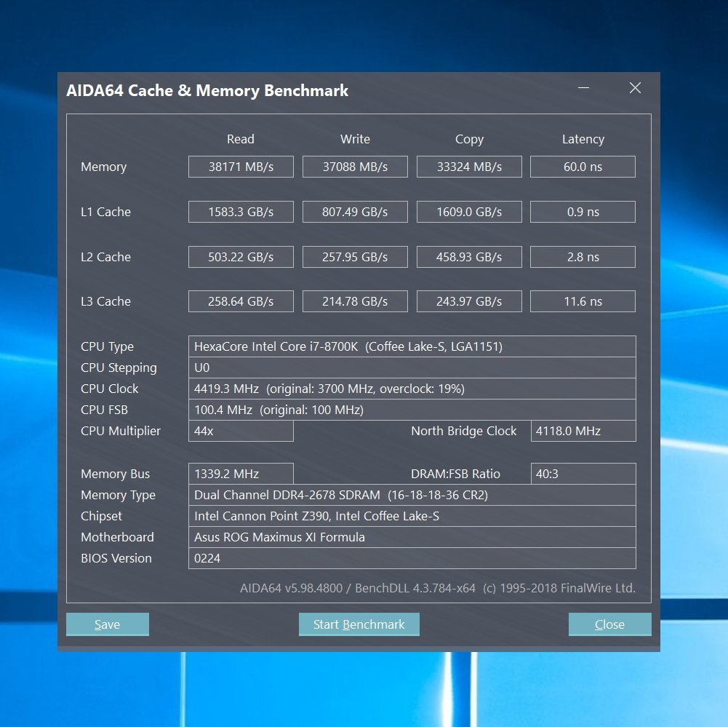728x727 pixels.
Task: Click L1 Cache Read value 1583.3 GB/s
Action: tap(241, 212)
